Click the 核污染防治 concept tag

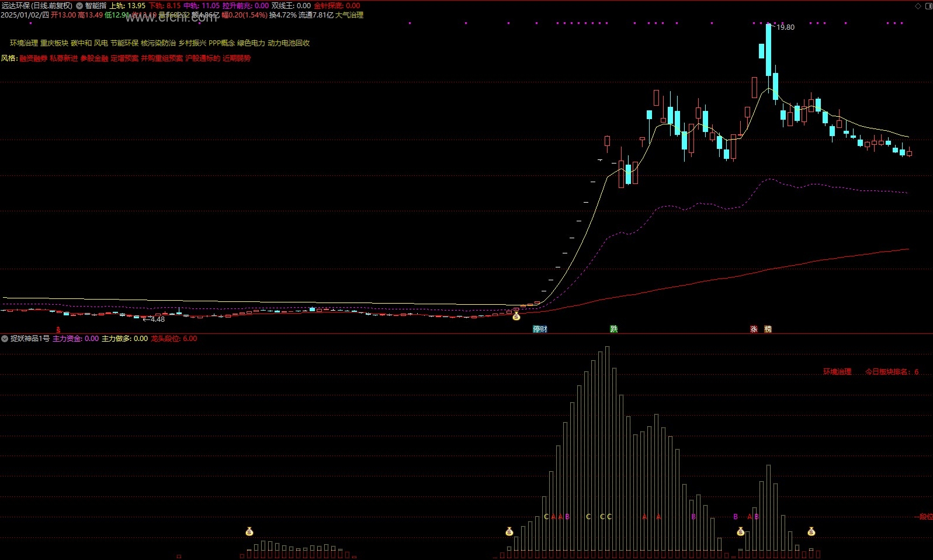pyautogui.click(x=158, y=43)
